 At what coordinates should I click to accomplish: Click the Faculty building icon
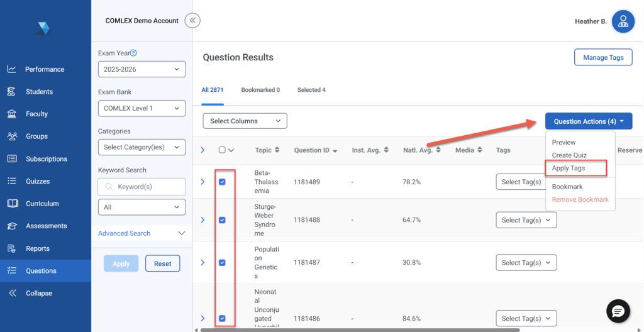point(11,114)
